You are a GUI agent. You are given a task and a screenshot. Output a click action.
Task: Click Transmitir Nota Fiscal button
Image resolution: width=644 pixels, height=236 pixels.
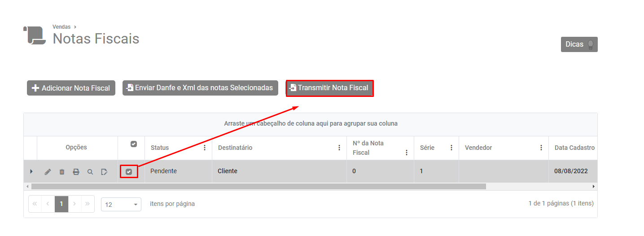pos(330,88)
